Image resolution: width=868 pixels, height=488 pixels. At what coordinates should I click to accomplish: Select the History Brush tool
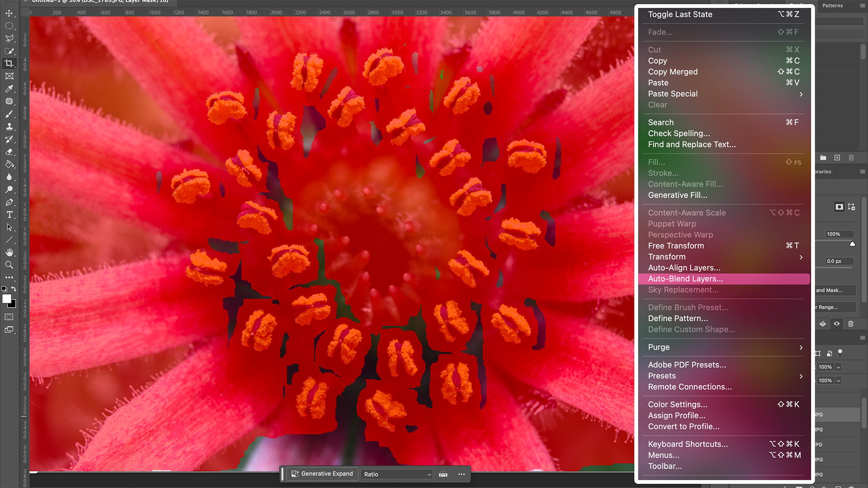tap(9, 139)
